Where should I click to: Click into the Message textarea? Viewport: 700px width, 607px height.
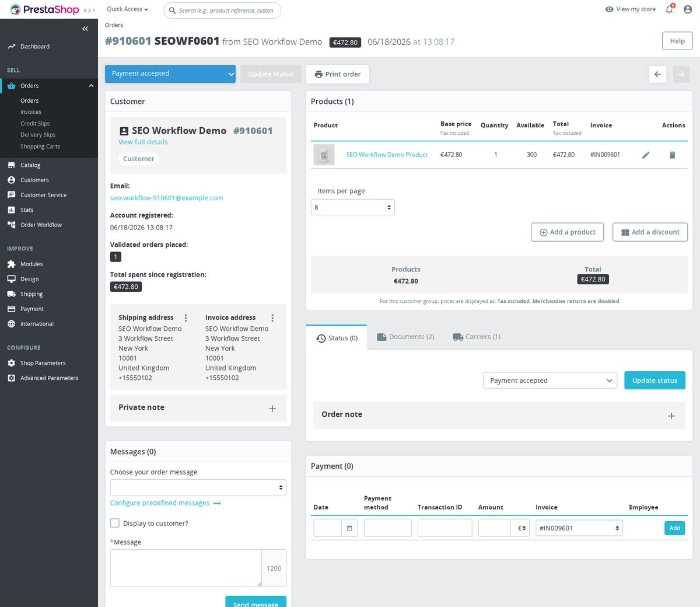pyautogui.click(x=185, y=568)
